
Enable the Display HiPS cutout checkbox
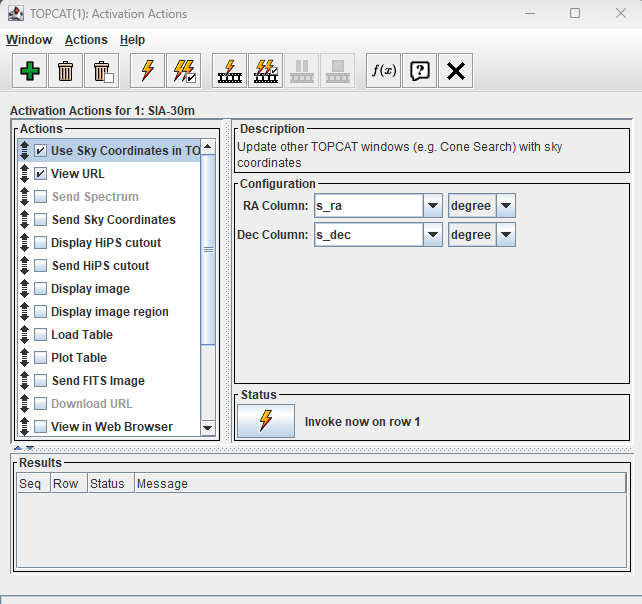click(x=41, y=242)
